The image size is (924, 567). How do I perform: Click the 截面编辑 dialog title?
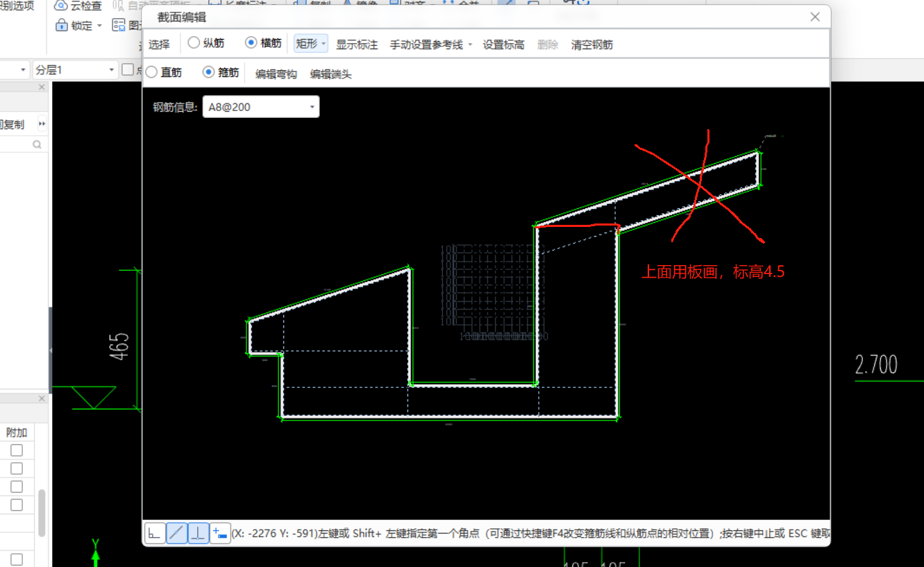[x=181, y=17]
